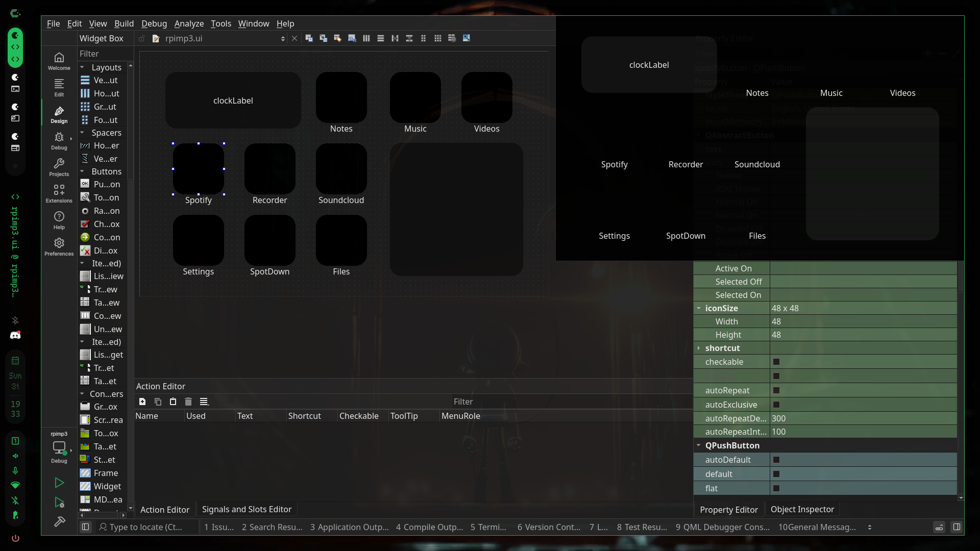
Task: Collapse the Spacers group in Widget Box
Action: 82,133
